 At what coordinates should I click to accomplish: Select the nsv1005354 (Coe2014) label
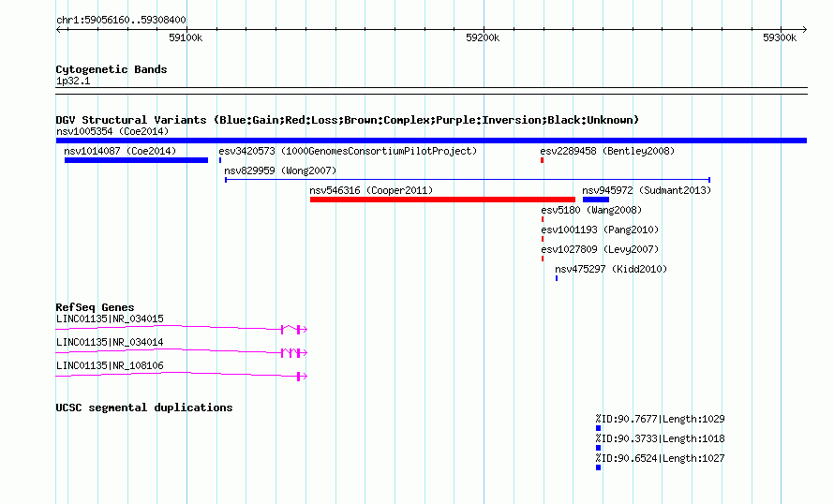coord(112,131)
